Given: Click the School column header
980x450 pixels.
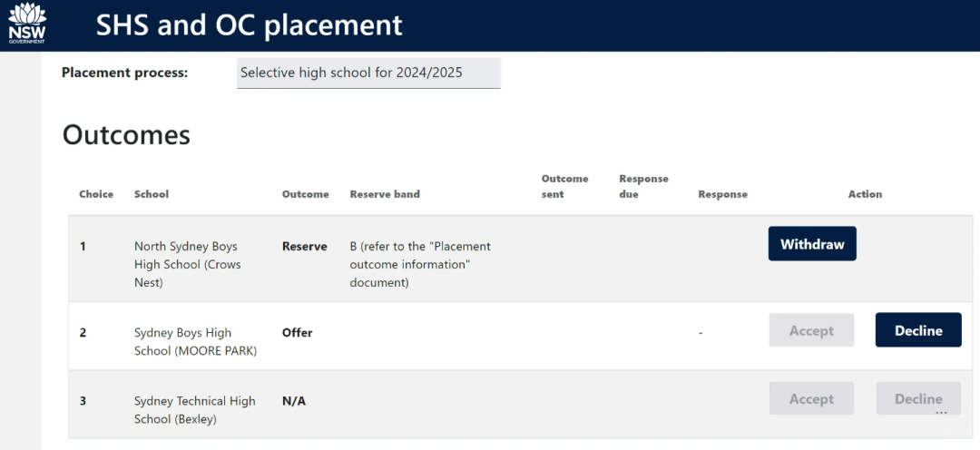Looking at the screenshot, I should click(x=152, y=194).
